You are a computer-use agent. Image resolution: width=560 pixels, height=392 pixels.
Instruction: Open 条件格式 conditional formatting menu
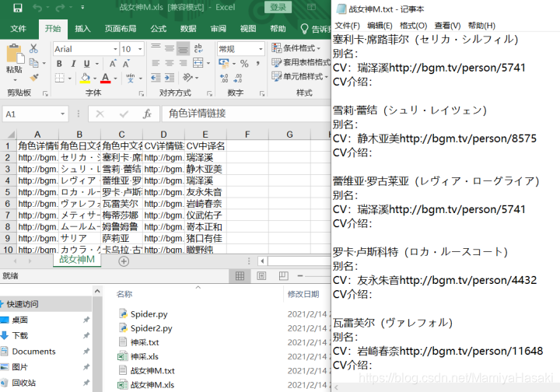pos(296,48)
